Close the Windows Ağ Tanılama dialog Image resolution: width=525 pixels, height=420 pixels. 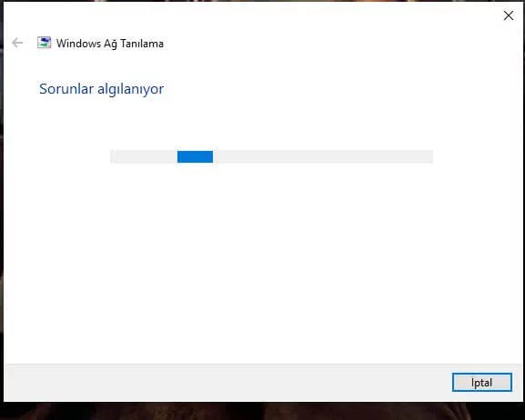click(x=509, y=15)
